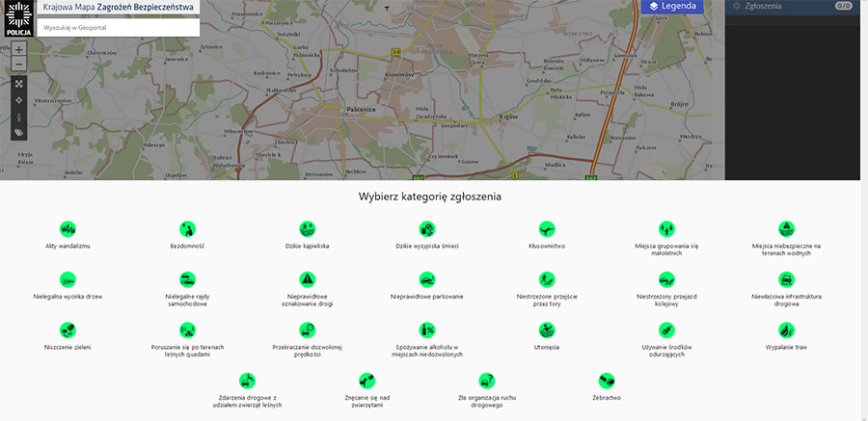This screenshot has width=868, height=421.
Task: Click the full extent map icon
Action: 18,84
